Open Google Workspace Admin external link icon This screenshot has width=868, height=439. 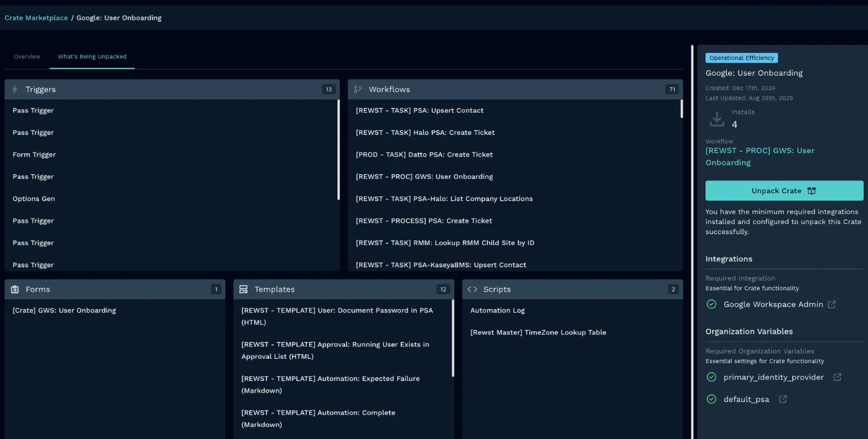coord(832,305)
